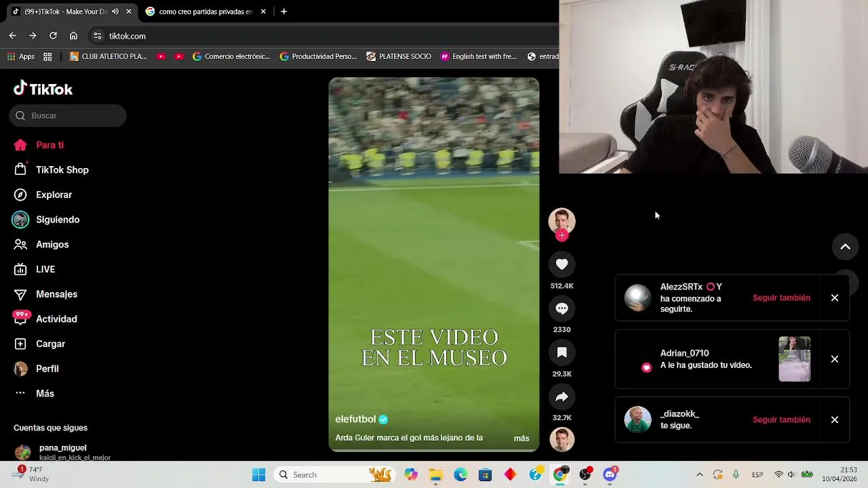Open _diazokk_ profile avatar

click(x=637, y=420)
